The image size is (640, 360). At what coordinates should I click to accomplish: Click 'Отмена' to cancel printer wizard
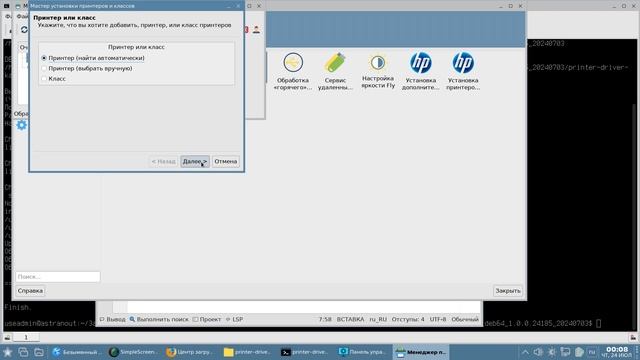pos(226,161)
